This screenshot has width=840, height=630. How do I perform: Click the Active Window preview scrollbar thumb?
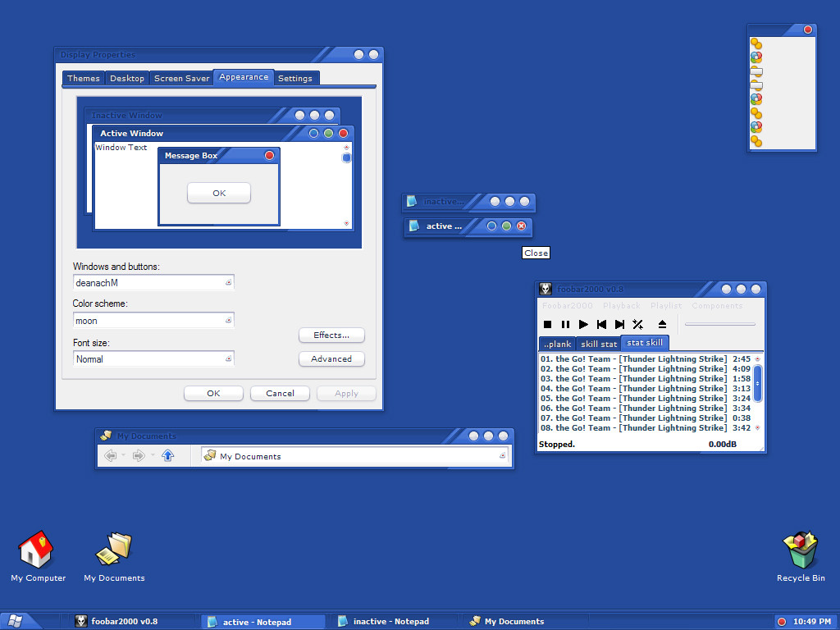tap(347, 157)
